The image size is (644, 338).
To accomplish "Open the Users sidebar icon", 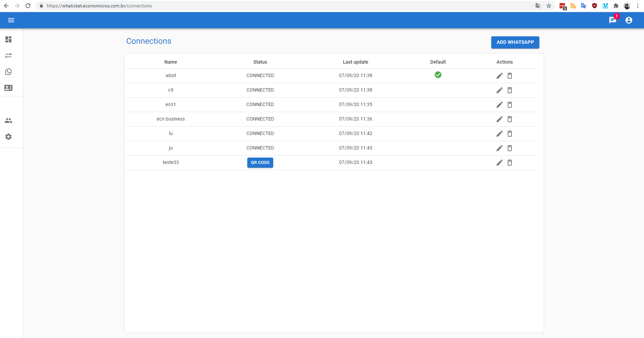I will pyautogui.click(x=8, y=121).
